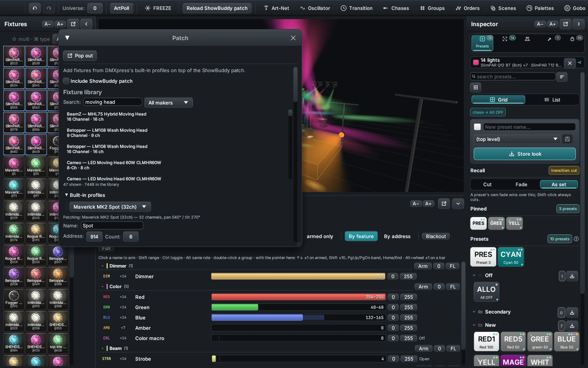Open the Inspector tab with badge 58

pyautogui.click(x=576, y=39)
